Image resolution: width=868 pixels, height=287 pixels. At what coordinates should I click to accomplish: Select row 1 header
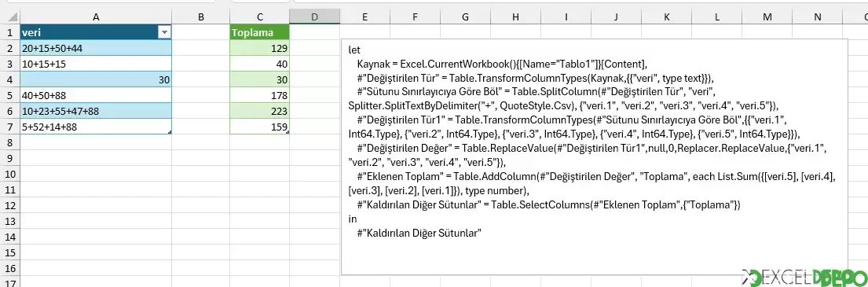point(9,33)
